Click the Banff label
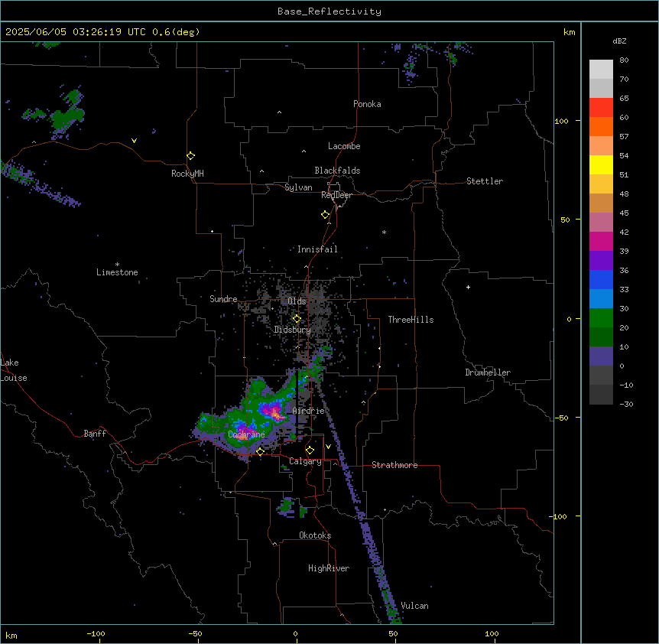This screenshot has height=644, width=659. coord(95,434)
